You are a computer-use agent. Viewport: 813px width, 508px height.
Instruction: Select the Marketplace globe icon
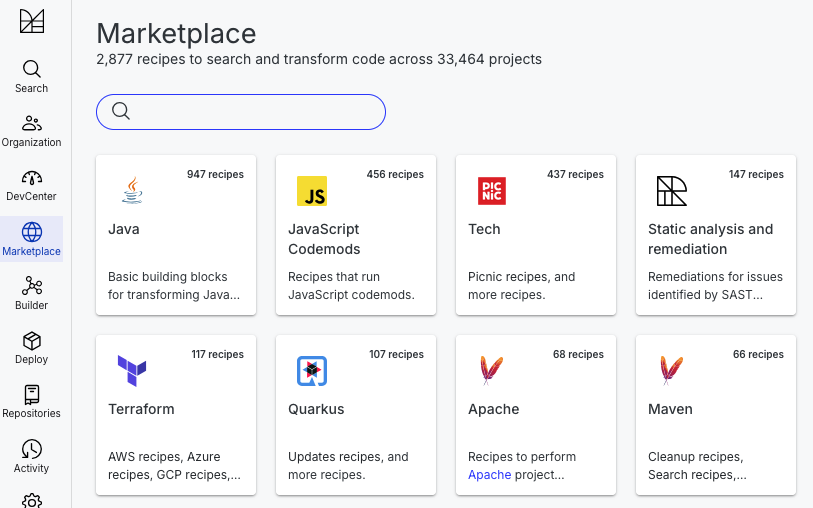(x=32, y=232)
